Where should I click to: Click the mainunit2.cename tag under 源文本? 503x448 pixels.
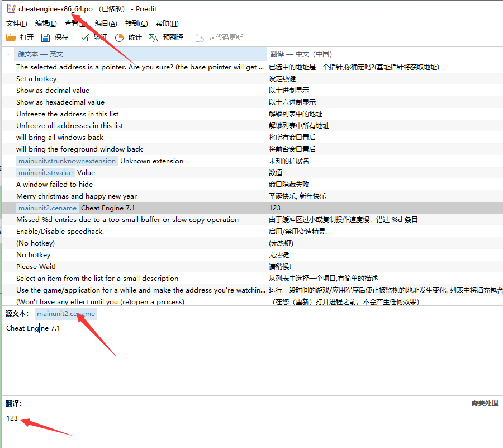click(x=65, y=314)
